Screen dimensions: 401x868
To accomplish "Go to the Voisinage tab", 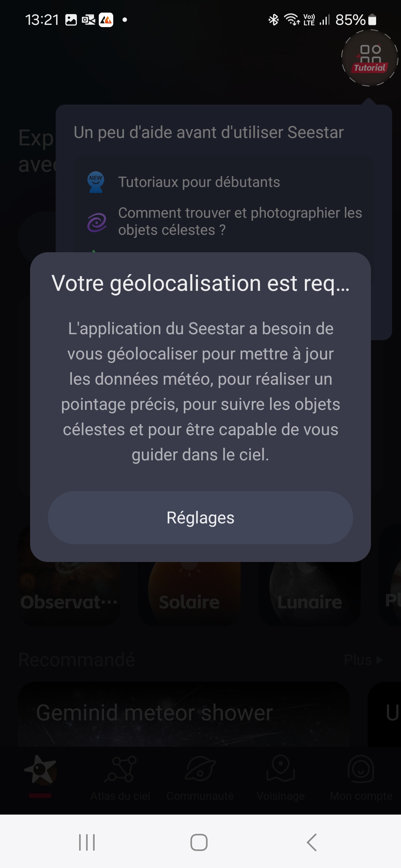I will pyautogui.click(x=281, y=777).
